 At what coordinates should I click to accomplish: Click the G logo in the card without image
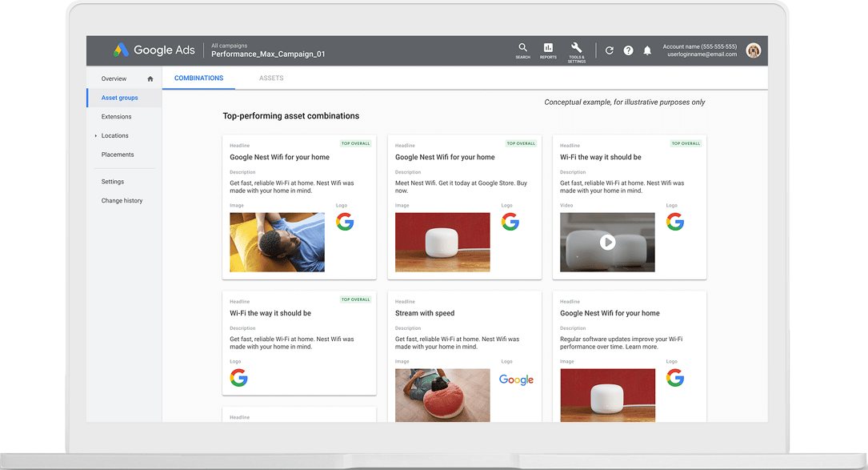click(238, 378)
